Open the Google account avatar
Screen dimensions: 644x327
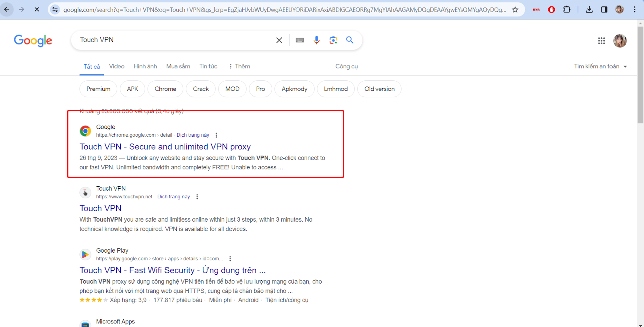620,41
